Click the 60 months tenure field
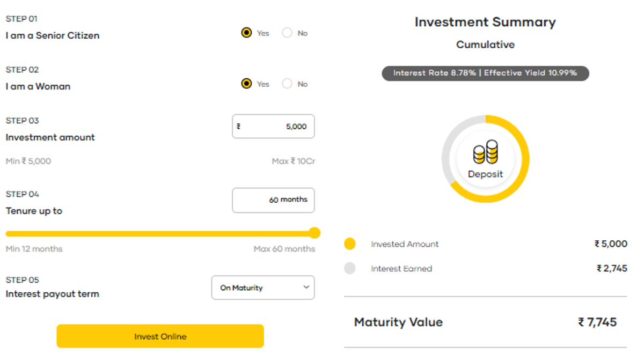Screen dimensions: 644x362 point(273,200)
